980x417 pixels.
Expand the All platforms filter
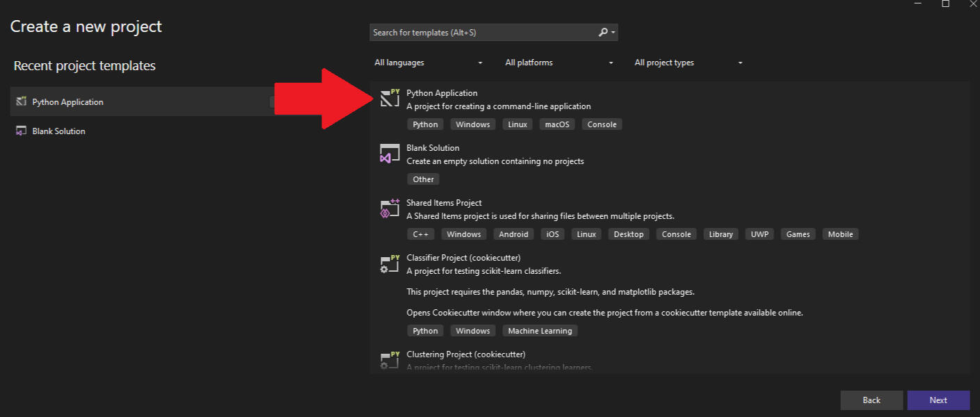(559, 63)
